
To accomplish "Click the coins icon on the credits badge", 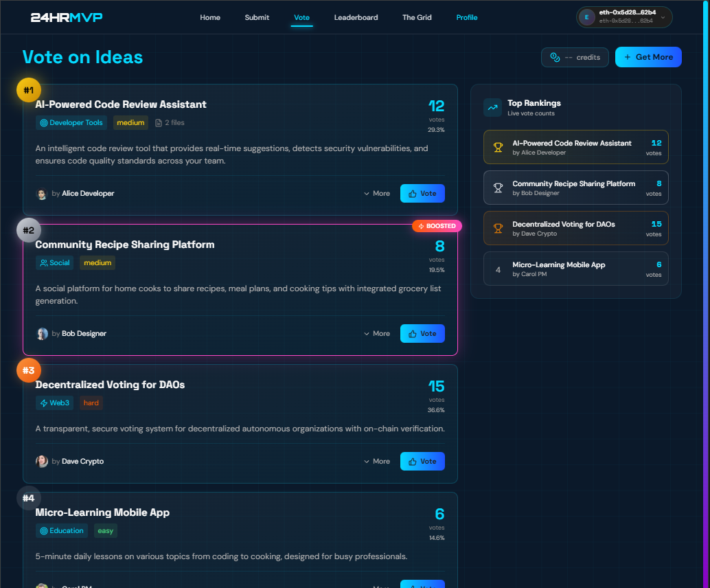I will point(553,57).
